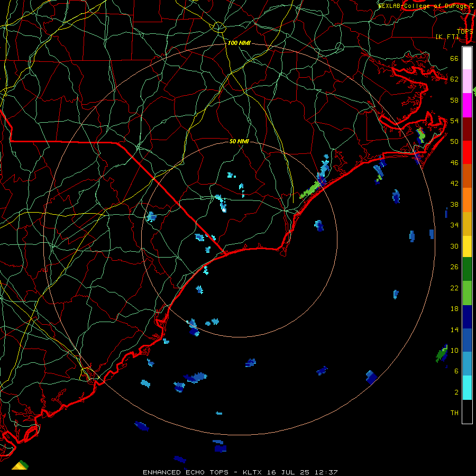Click the 46 value on the legend

(454, 163)
